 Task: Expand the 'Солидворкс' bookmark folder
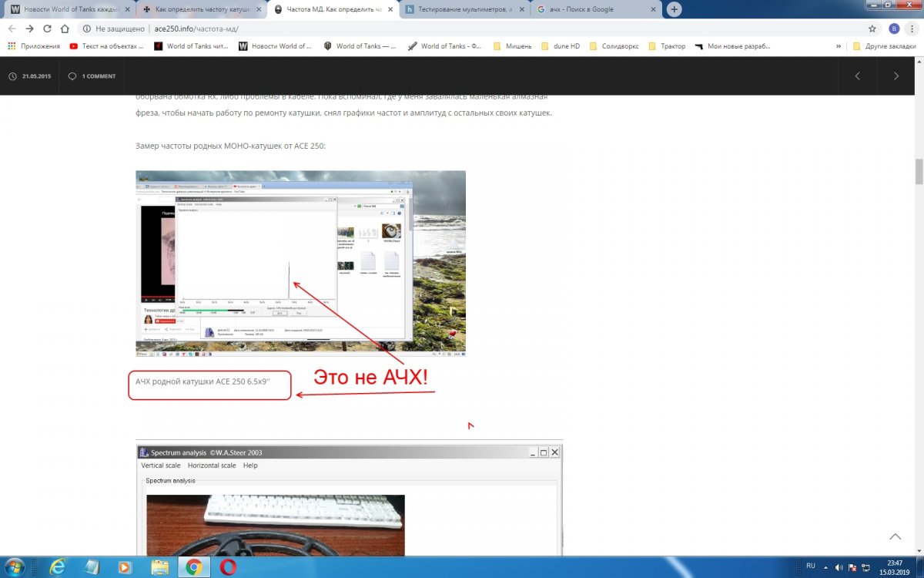pos(614,46)
